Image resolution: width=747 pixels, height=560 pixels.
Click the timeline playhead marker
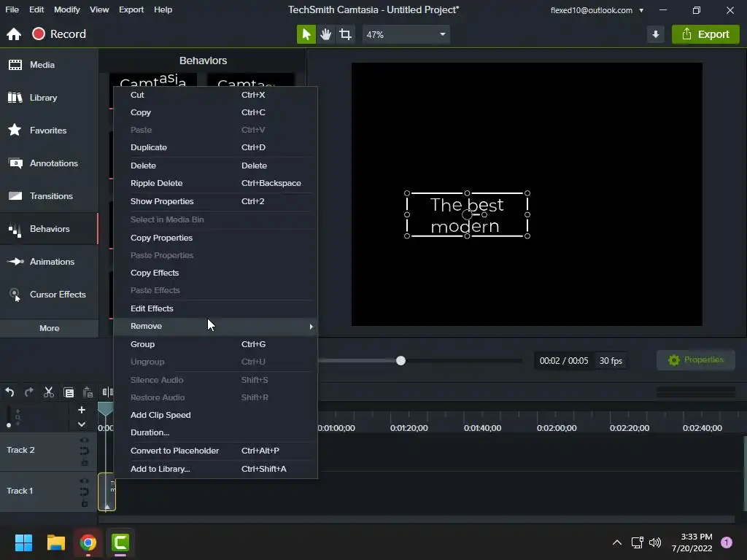(x=105, y=408)
